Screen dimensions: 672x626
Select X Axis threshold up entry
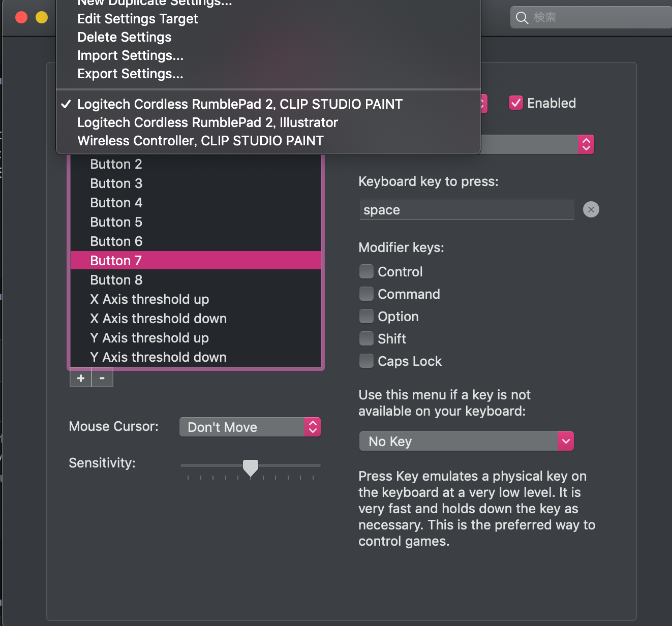pos(149,299)
